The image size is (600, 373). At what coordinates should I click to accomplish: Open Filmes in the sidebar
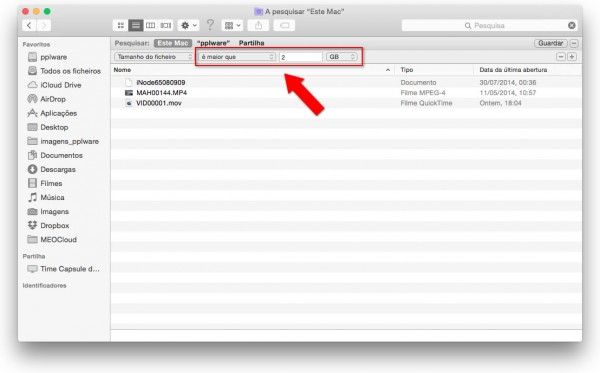tap(51, 184)
